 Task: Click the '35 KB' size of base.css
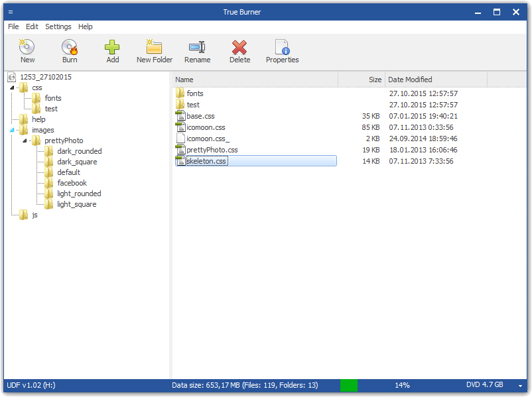pos(371,116)
